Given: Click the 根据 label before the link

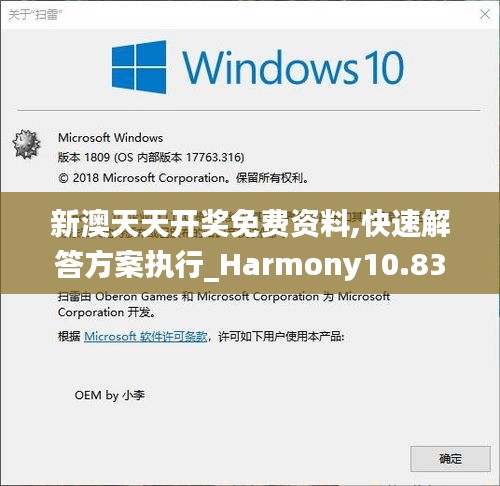Looking at the screenshot, I should pyautogui.click(x=69, y=336).
